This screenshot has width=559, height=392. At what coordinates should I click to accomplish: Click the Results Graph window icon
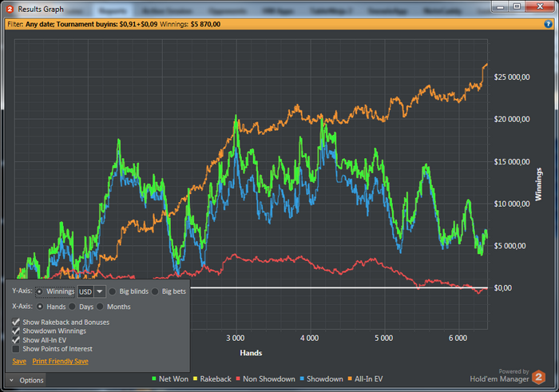pyautogui.click(x=10, y=8)
